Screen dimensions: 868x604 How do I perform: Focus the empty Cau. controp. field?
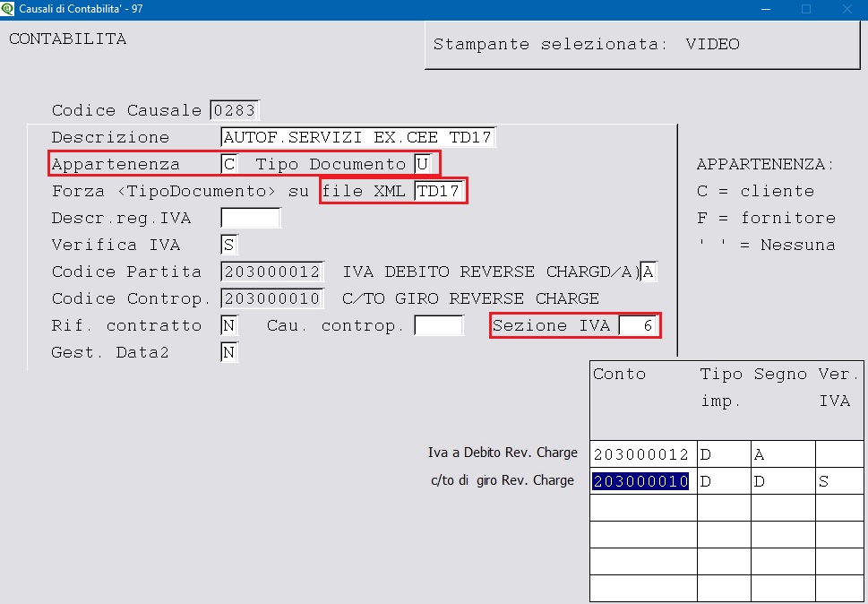point(439,326)
